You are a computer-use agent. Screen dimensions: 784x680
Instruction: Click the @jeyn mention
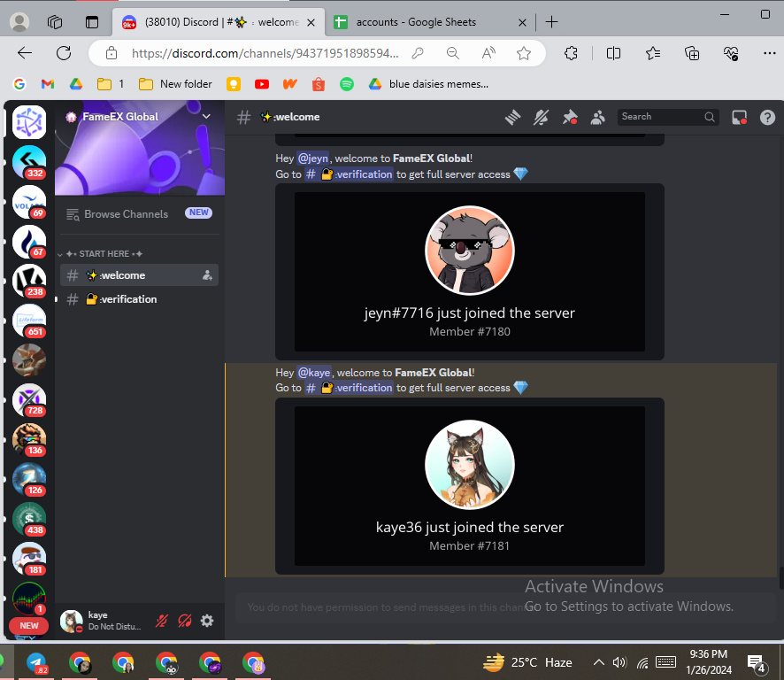point(313,158)
